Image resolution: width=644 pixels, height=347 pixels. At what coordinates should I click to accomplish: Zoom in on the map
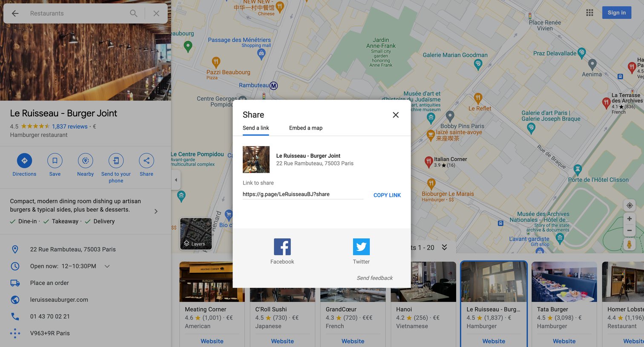(x=629, y=219)
